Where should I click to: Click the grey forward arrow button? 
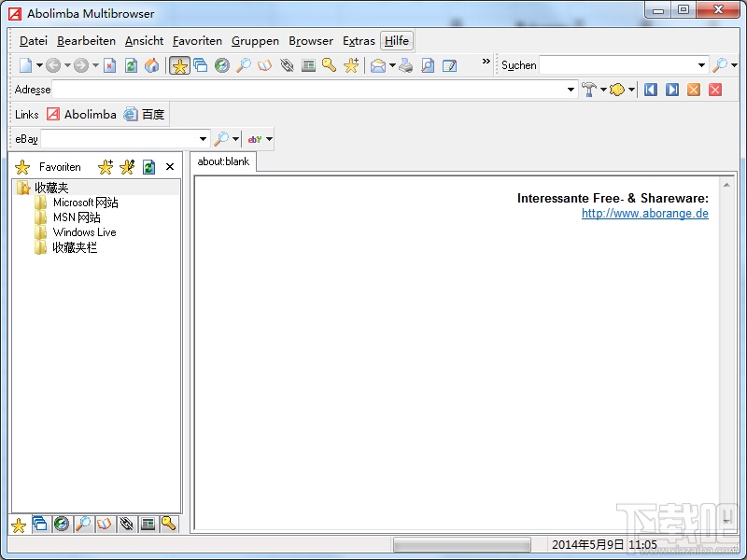[81, 65]
